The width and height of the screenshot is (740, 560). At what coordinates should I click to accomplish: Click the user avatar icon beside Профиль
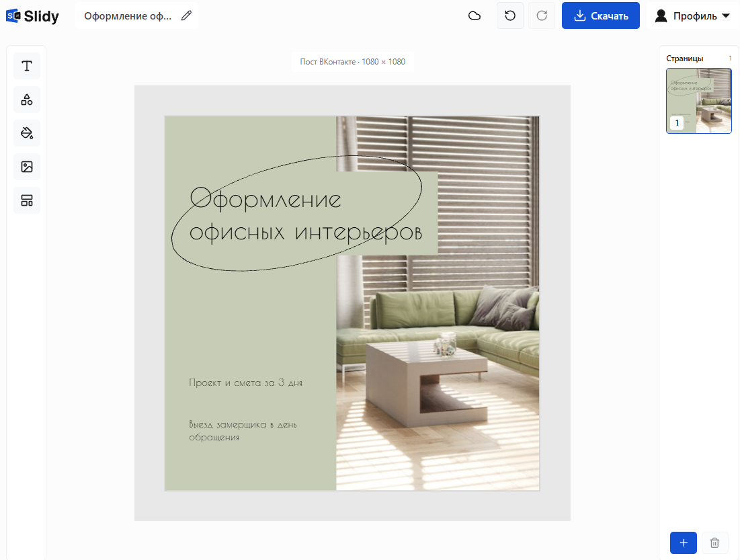pyautogui.click(x=661, y=16)
